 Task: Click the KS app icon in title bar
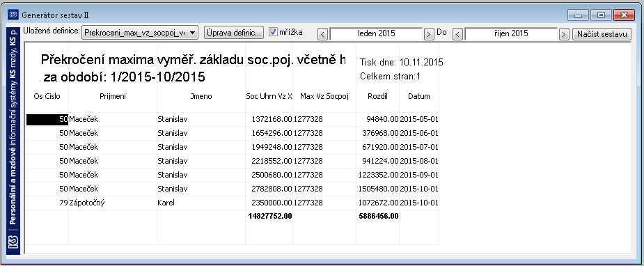click(13, 15)
